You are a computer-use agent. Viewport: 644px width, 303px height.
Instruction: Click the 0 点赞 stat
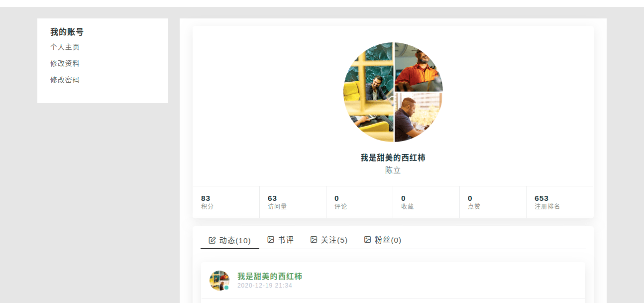tap(493, 202)
